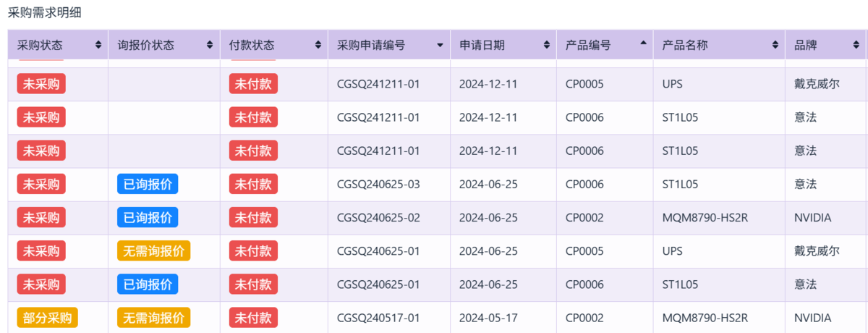This screenshot has height=333, width=868.
Task: Click the 部分采购 status badge
Action: click(48, 318)
